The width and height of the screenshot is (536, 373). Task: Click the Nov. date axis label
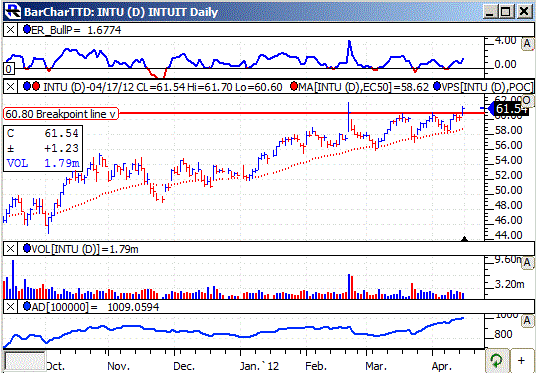click(x=118, y=366)
